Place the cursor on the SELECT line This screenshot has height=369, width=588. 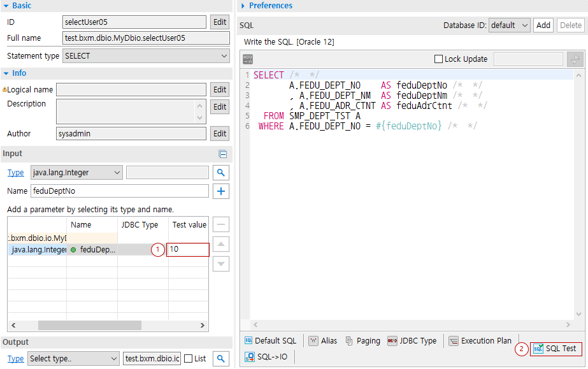[413, 75]
